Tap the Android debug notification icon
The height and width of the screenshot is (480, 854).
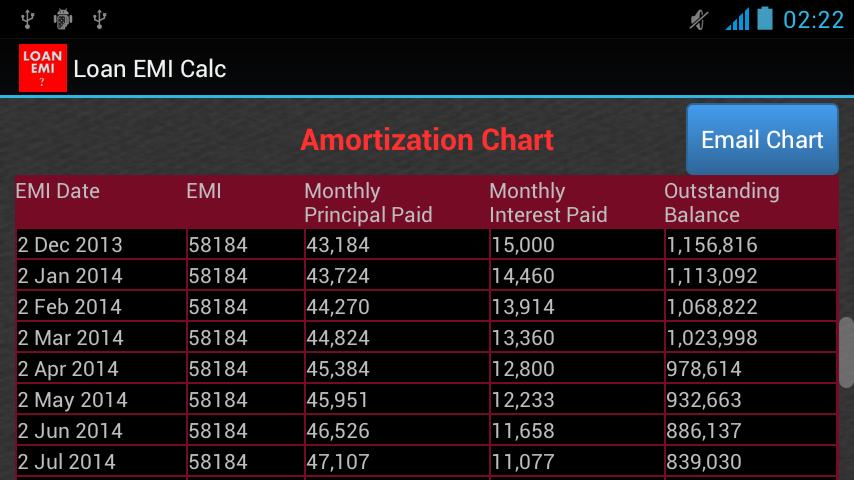63,19
